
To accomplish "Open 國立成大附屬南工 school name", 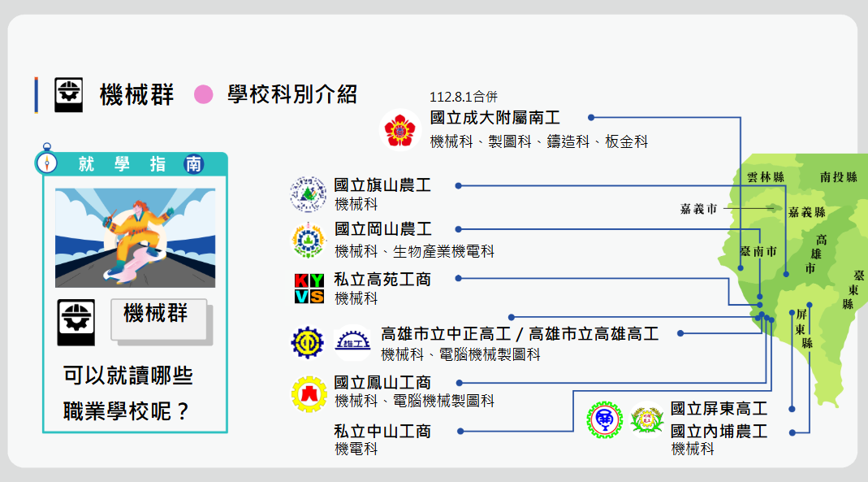I will click(494, 118).
